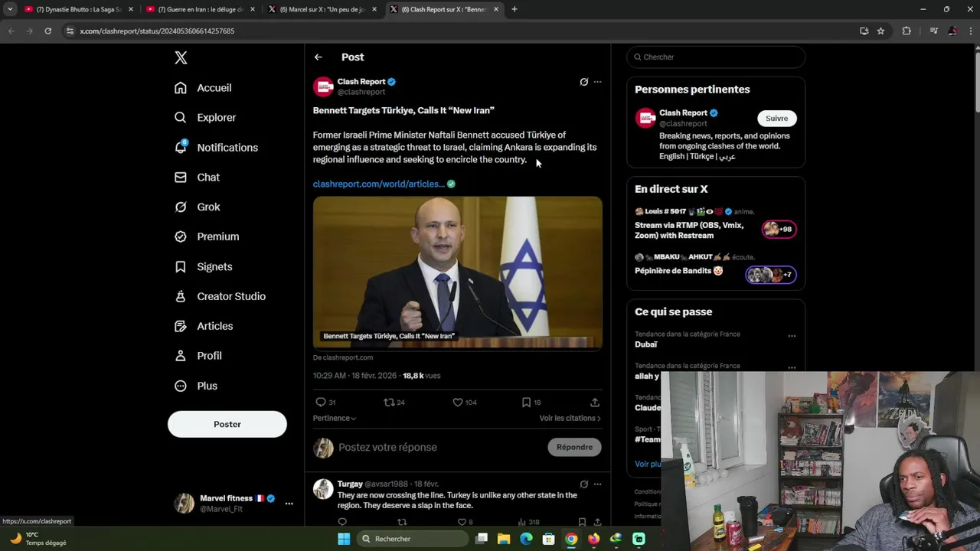Go back with Post arrow

(318, 57)
